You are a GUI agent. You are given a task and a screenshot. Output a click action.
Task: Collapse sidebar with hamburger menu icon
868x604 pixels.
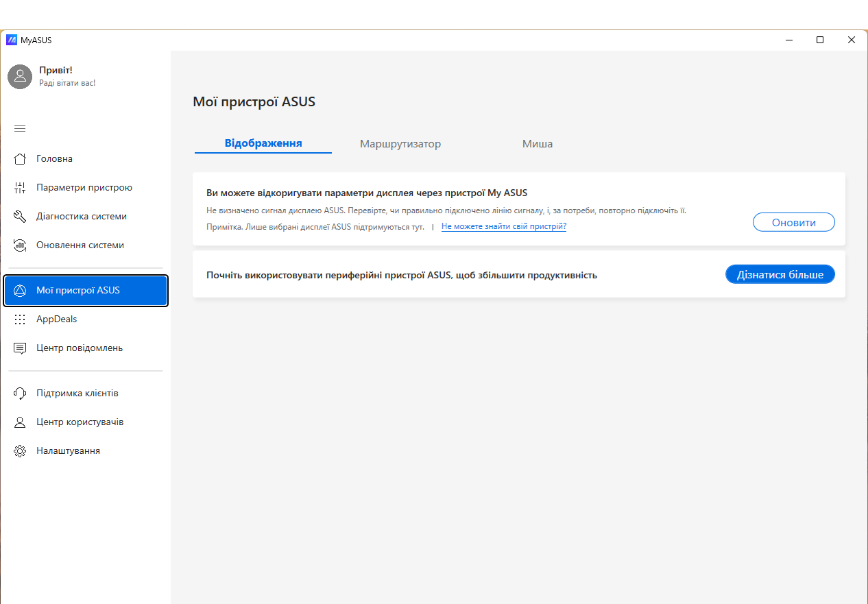tap(20, 128)
